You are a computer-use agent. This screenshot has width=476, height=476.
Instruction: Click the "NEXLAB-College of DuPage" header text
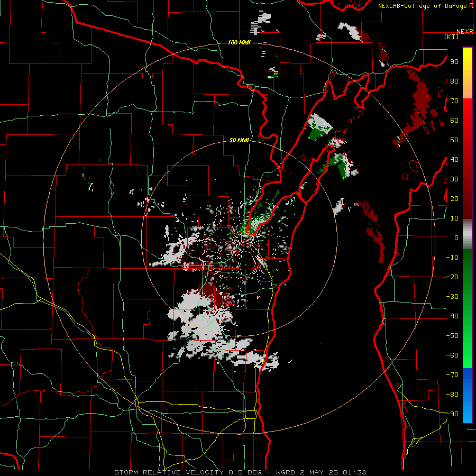[x=423, y=6]
